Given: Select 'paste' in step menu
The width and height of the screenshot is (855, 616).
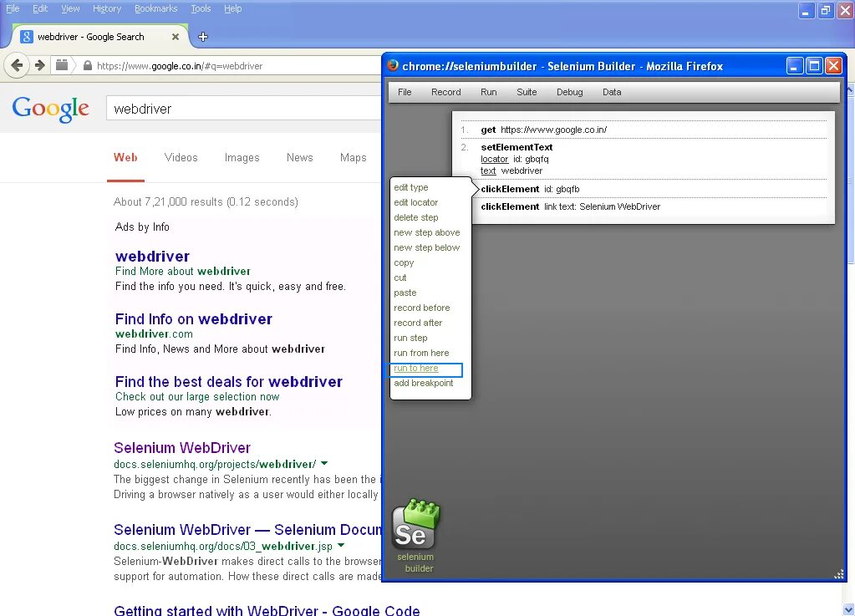Looking at the screenshot, I should (405, 293).
